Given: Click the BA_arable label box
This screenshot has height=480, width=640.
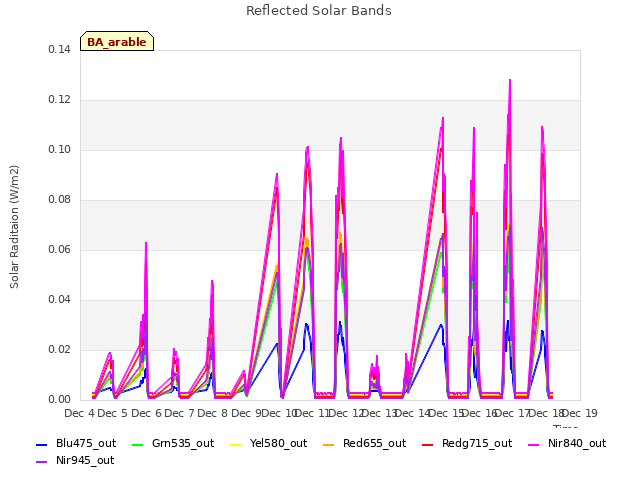Looking at the screenshot, I should (117, 41).
